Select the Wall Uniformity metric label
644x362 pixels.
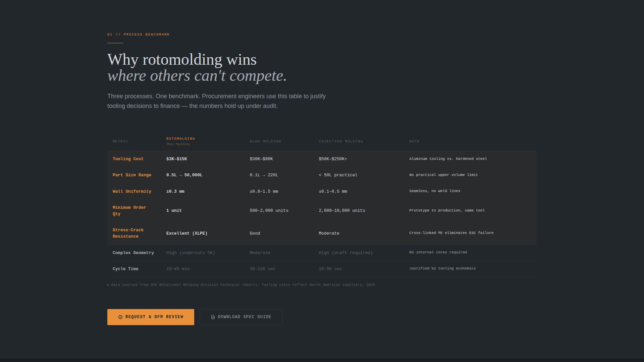pos(132,191)
